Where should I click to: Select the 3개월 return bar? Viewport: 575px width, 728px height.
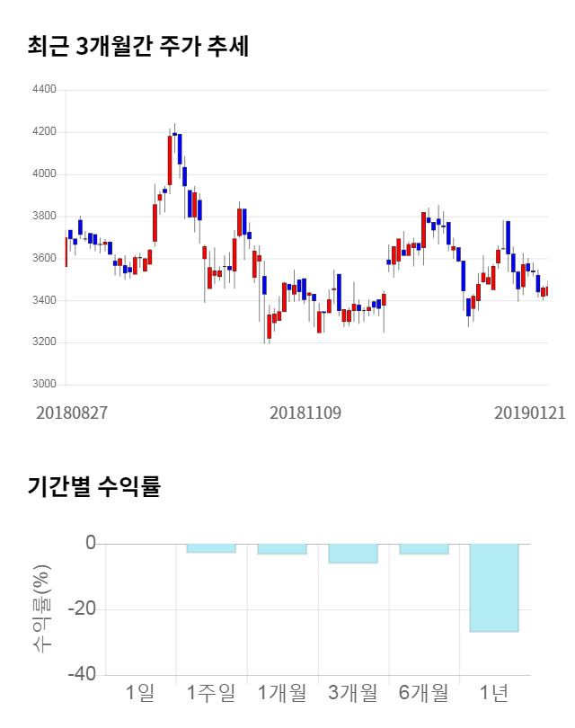tap(353, 554)
